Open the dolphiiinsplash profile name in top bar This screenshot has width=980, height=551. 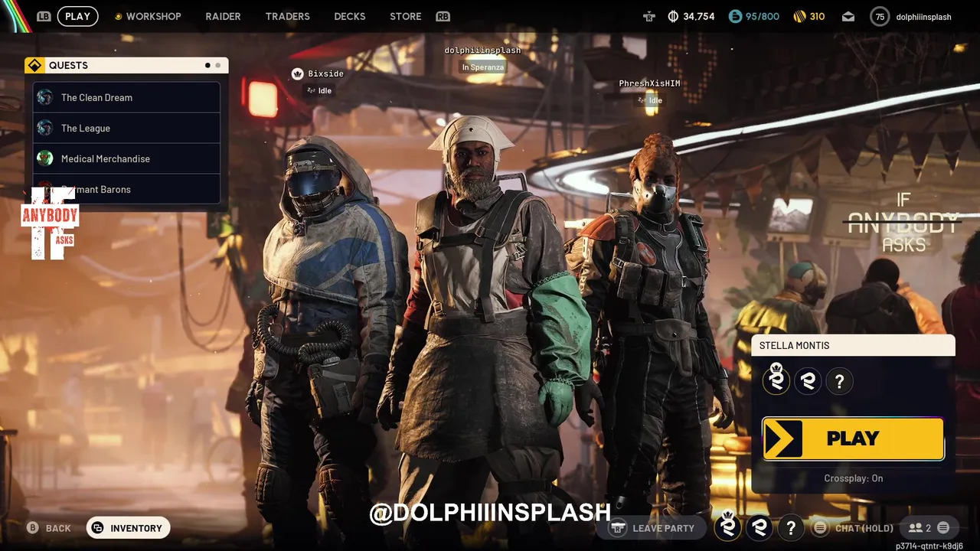[923, 17]
